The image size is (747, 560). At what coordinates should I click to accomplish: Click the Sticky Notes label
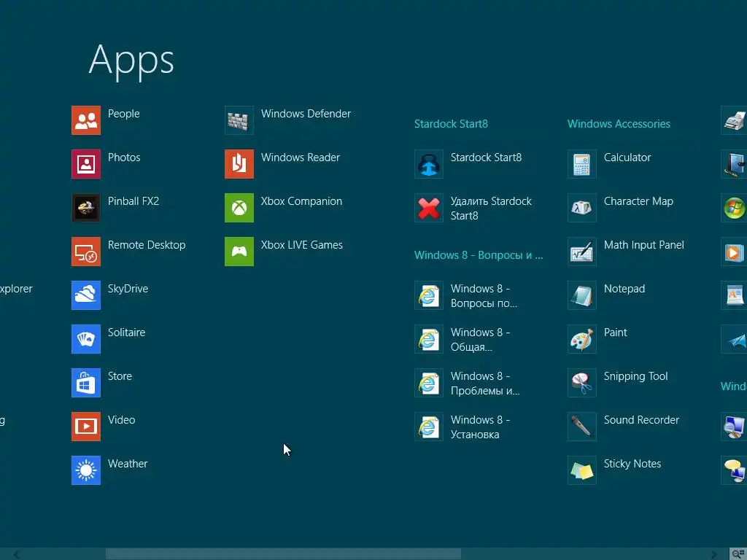pyautogui.click(x=632, y=464)
